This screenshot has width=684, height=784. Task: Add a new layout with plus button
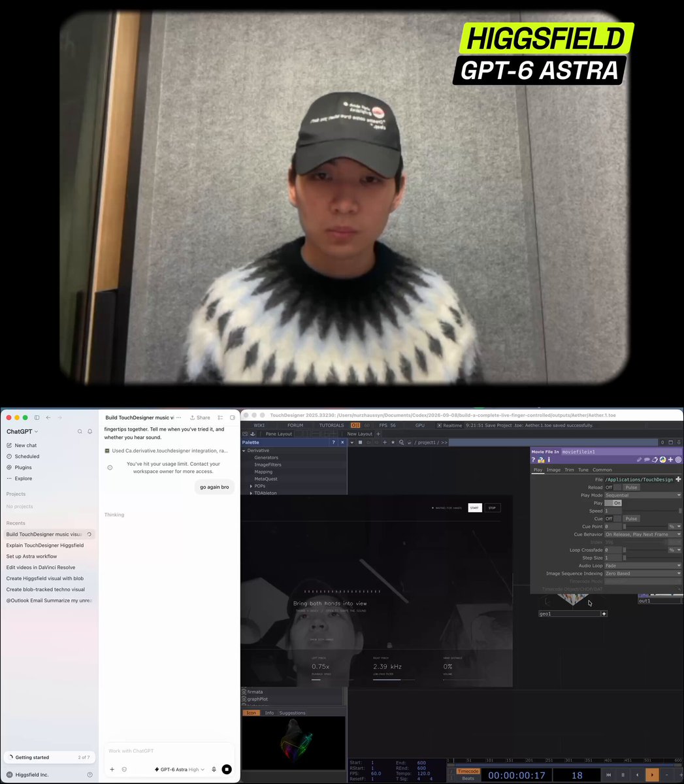click(x=378, y=434)
